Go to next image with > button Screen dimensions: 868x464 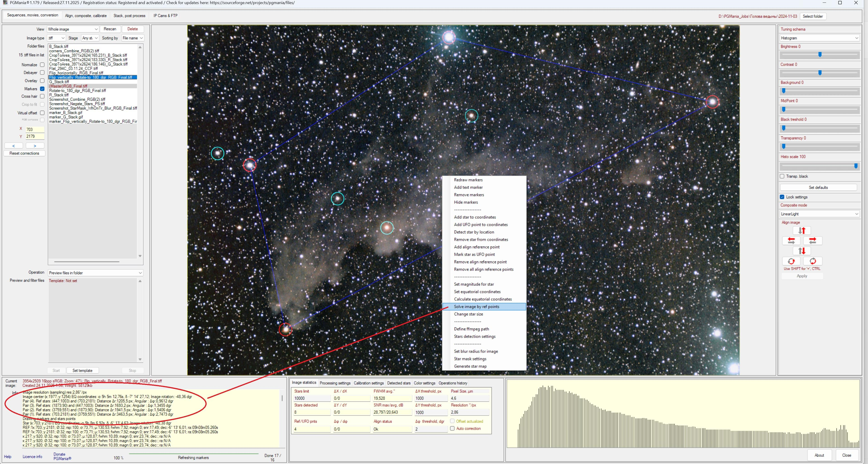tap(35, 146)
